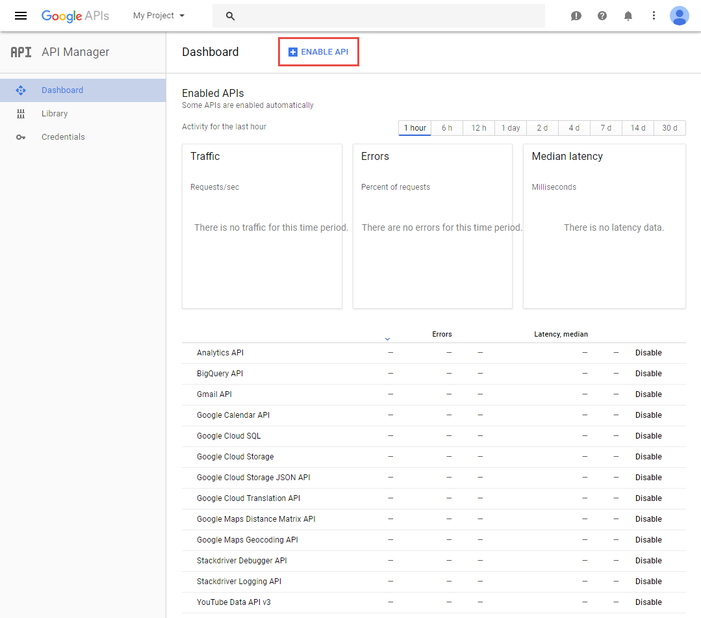The image size is (701, 618).
Task: Open the Gmail API row
Action: tap(434, 394)
